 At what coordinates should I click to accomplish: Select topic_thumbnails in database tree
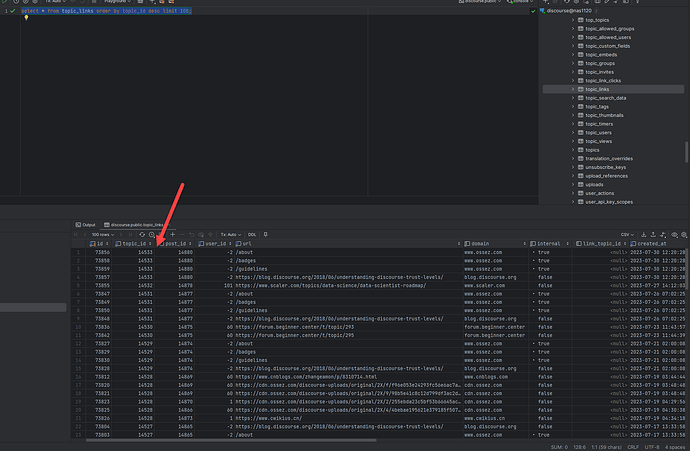[x=604, y=115]
